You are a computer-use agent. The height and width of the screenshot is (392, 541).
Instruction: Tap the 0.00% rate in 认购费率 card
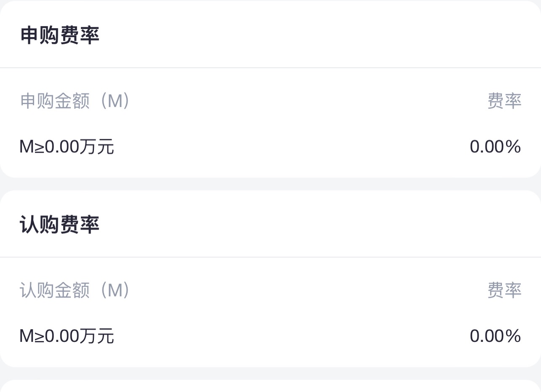tap(495, 336)
